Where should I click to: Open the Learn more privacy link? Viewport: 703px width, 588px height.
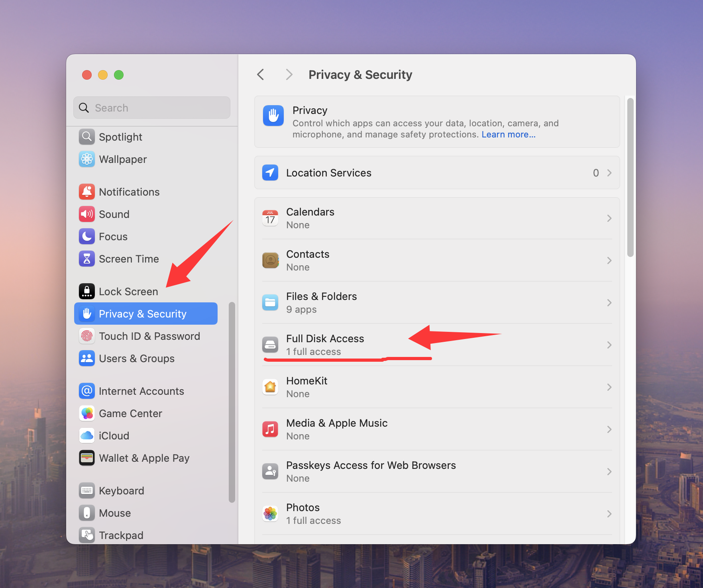click(508, 134)
